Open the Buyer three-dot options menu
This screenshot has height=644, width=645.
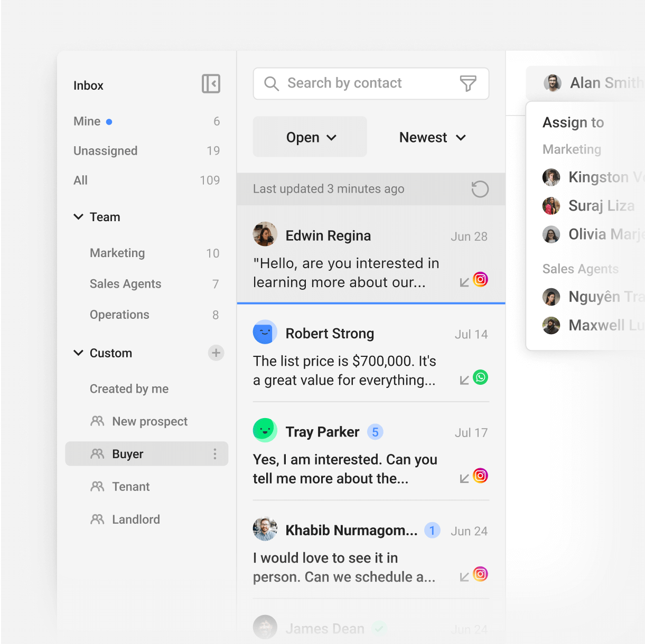[215, 454]
